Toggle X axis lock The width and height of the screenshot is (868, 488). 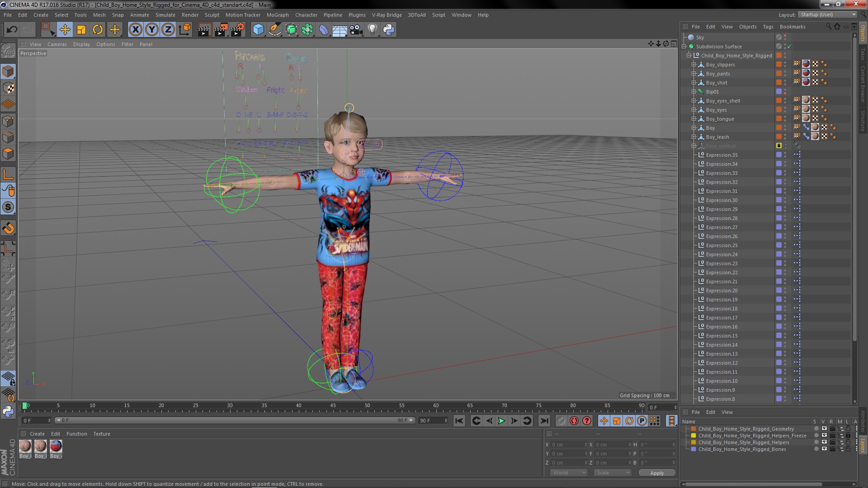(135, 30)
